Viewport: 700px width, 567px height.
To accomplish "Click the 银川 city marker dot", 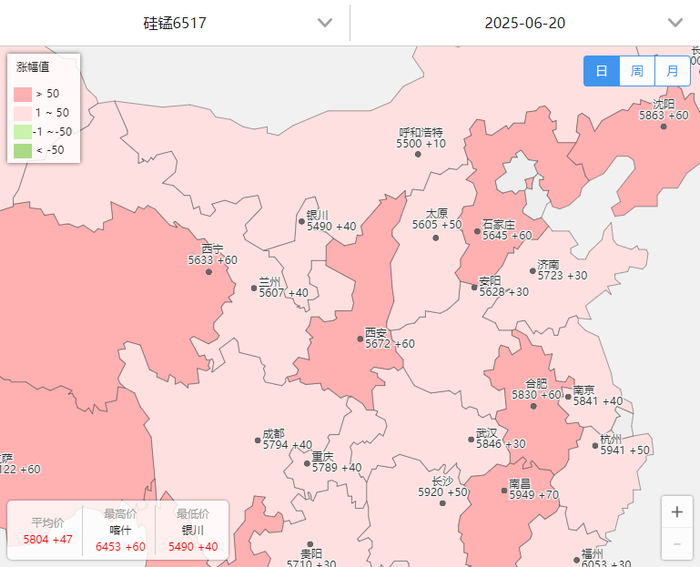I will [302, 221].
